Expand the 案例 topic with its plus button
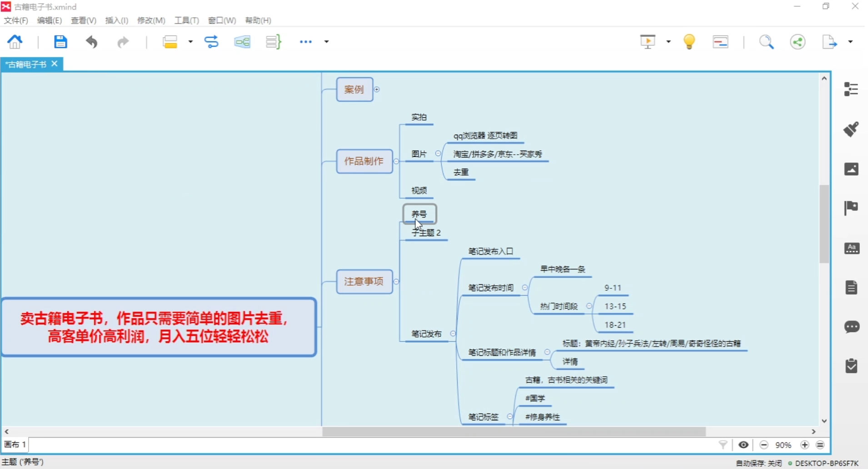868x469 pixels. pos(377,90)
